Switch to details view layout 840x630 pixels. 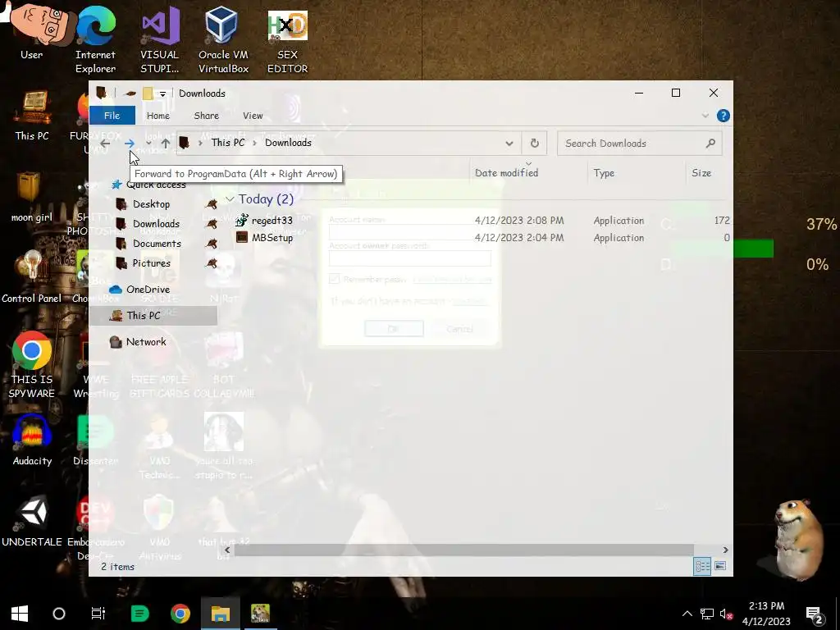click(702, 566)
